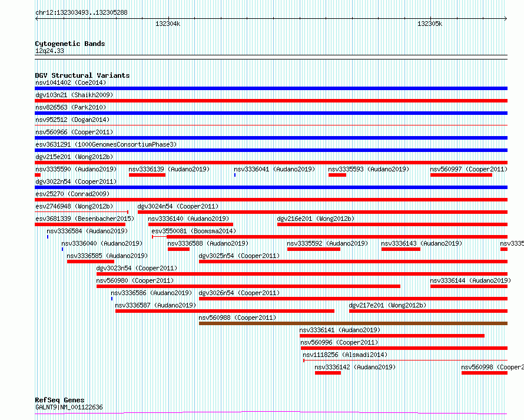Click the nsv3336040 (Audano2019) label

click(x=102, y=243)
